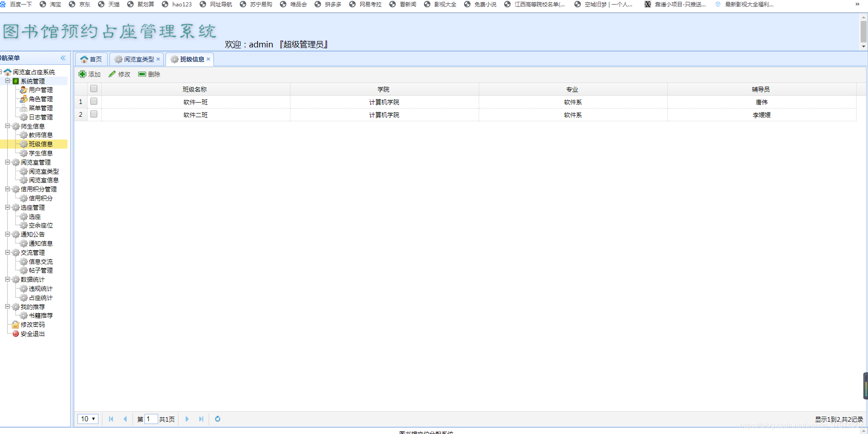Check the row checkbox for 软件一班
The image size is (868, 434).
[94, 101]
